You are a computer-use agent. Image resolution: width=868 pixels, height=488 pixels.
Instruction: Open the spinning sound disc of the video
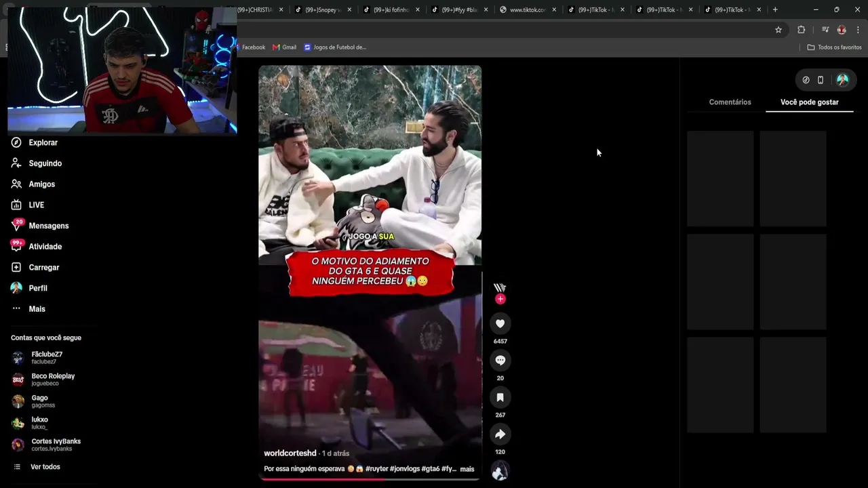pos(500,471)
